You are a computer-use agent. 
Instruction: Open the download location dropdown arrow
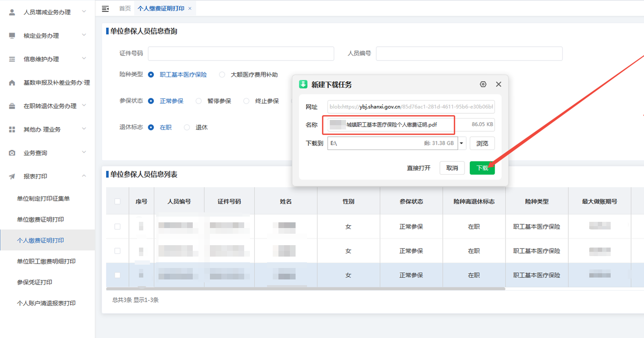(x=461, y=143)
